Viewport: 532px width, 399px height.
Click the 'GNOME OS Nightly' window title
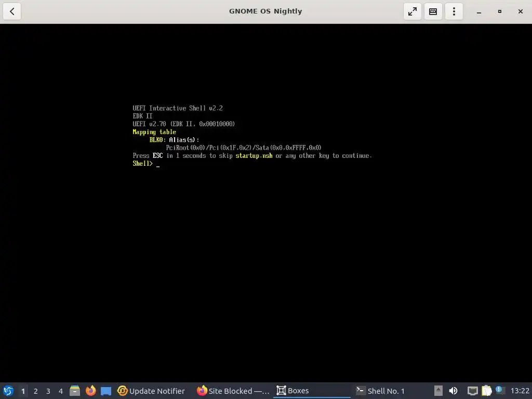tap(265, 11)
